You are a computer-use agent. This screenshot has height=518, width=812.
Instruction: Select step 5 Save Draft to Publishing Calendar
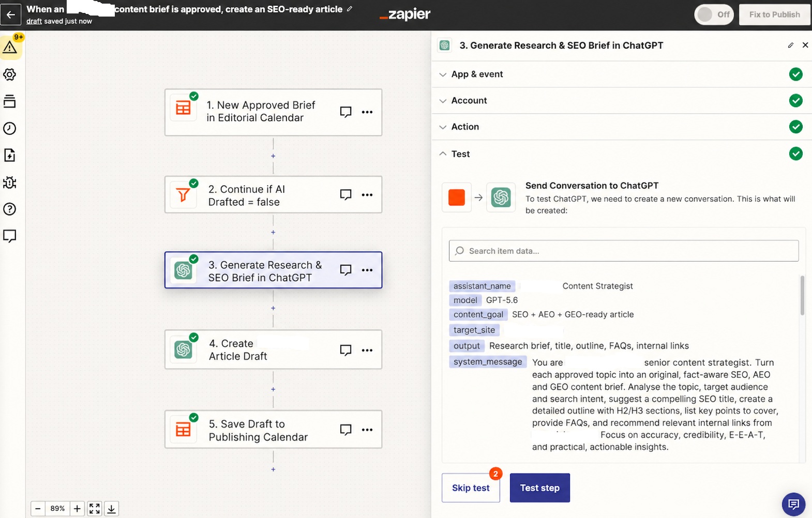tap(273, 430)
